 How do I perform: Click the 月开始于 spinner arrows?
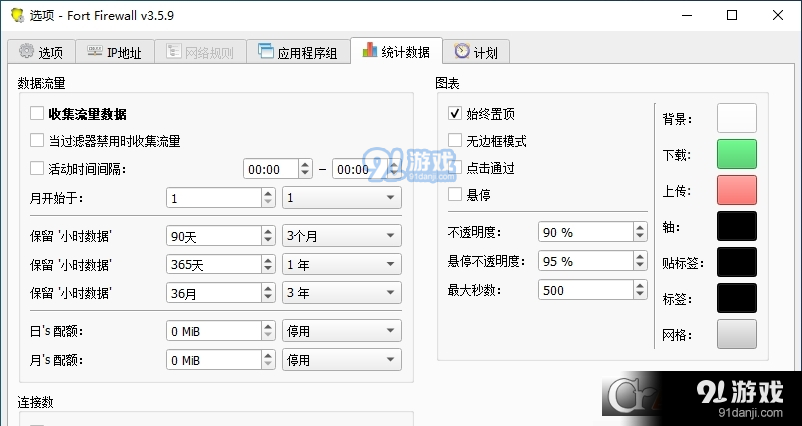269,197
